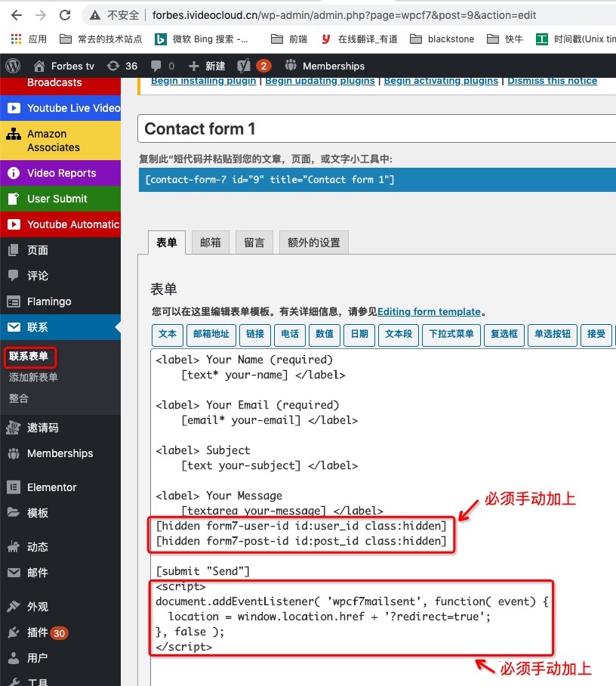Click Dismiss this notice link

coord(552,81)
